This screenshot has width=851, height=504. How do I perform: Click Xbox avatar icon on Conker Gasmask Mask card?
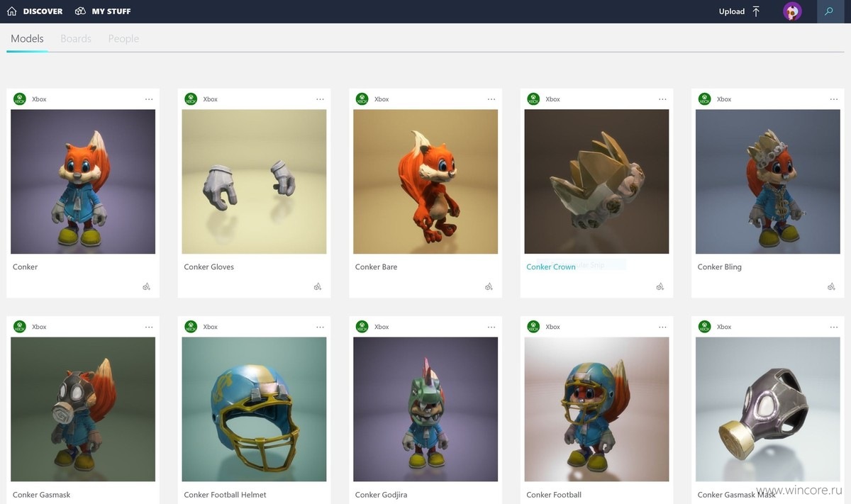point(704,327)
